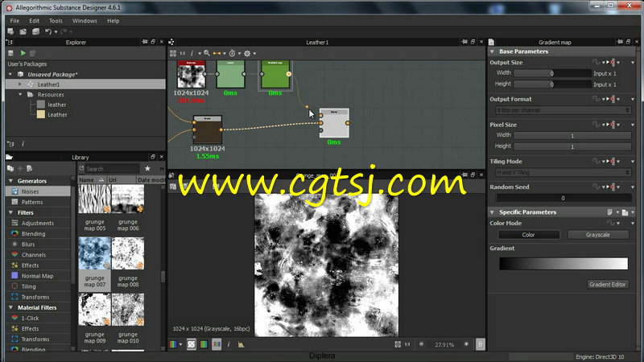Open the Tiling Mode dropdown
Screen dimensions: 644x362
point(563,173)
